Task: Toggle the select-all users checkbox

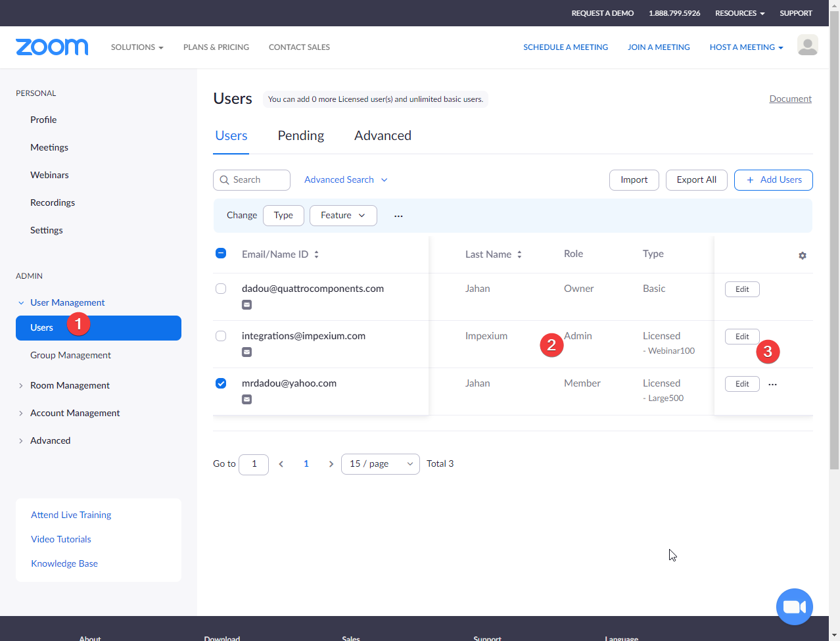Action: [x=221, y=253]
